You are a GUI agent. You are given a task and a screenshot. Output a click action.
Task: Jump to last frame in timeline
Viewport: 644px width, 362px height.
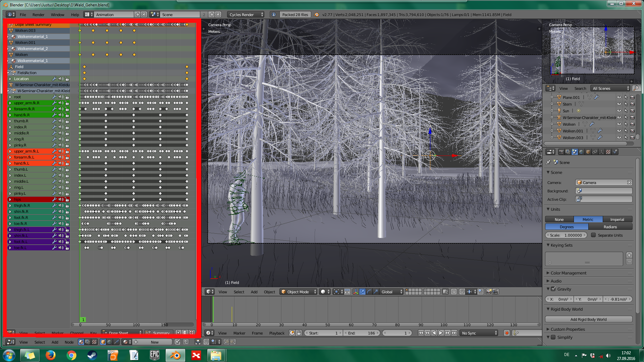454,333
